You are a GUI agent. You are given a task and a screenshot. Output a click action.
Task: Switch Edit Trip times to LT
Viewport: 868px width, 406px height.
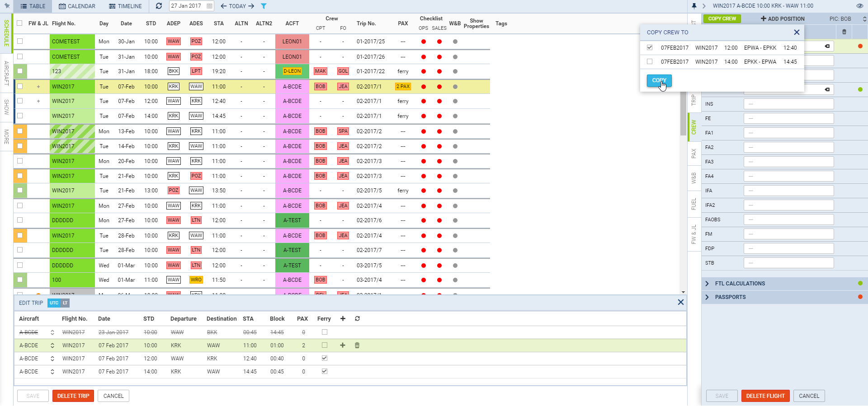(x=65, y=303)
